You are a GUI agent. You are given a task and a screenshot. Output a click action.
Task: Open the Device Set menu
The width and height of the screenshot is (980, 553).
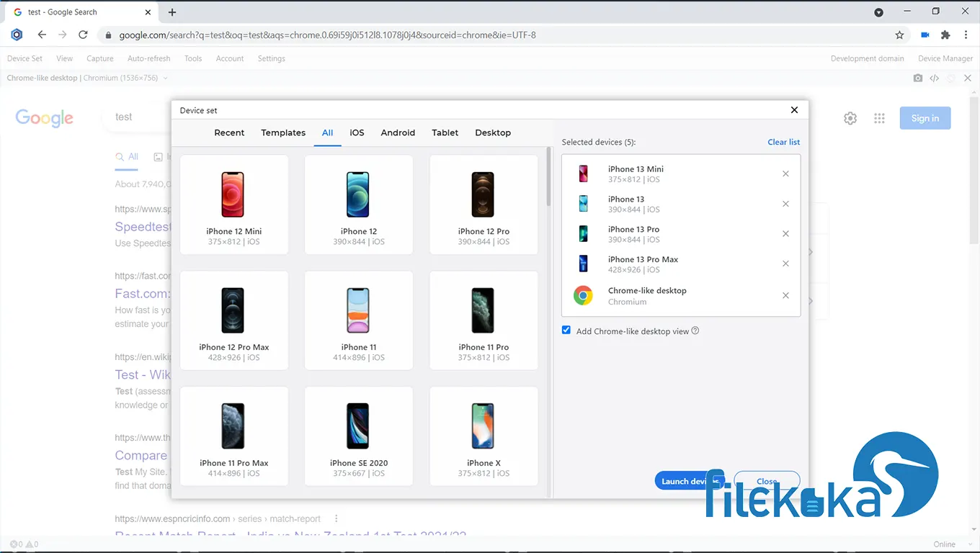[x=24, y=58]
